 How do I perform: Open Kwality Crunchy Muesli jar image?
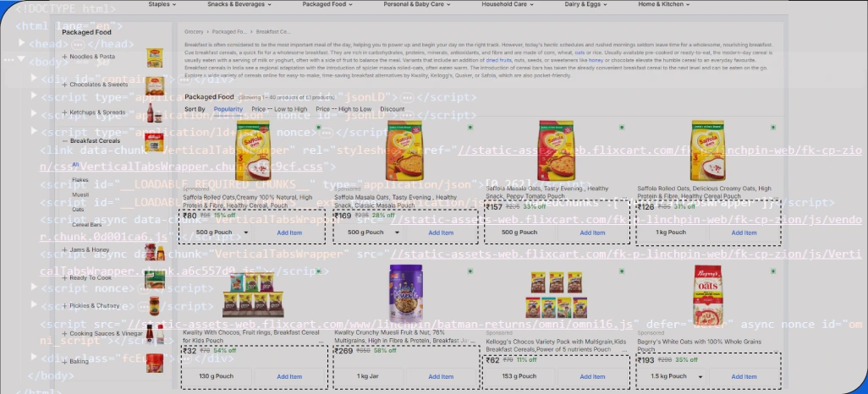(406, 294)
